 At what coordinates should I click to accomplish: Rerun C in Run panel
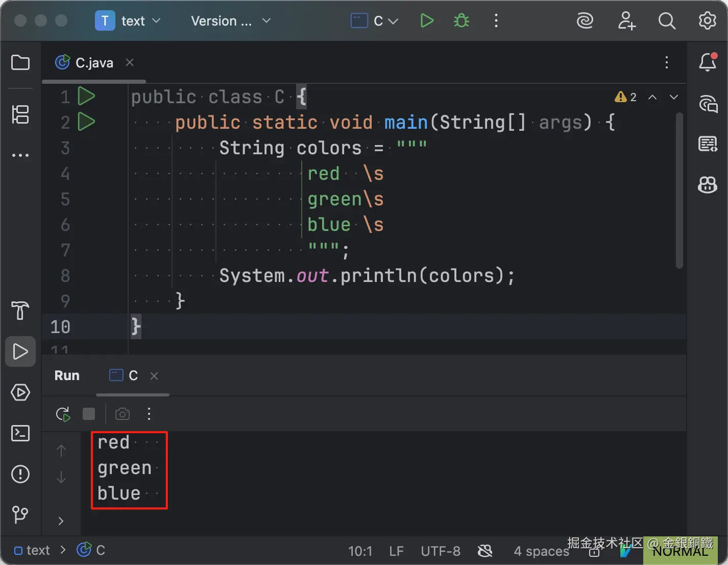tap(63, 414)
